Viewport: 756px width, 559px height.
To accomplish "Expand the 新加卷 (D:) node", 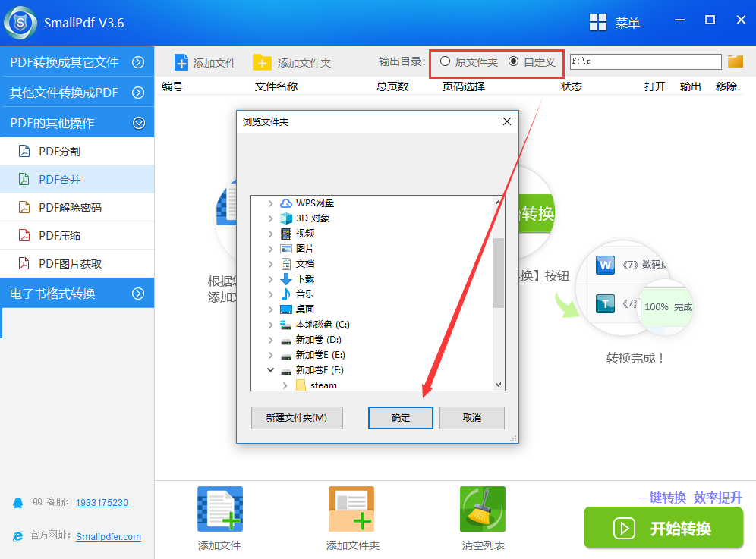I will point(270,340).
